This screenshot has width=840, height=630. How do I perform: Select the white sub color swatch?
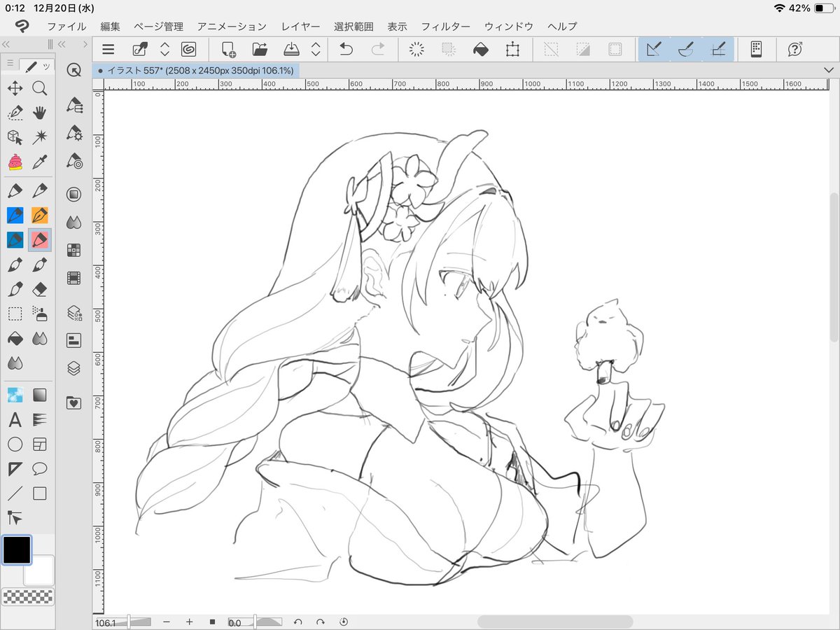(40, 572)
